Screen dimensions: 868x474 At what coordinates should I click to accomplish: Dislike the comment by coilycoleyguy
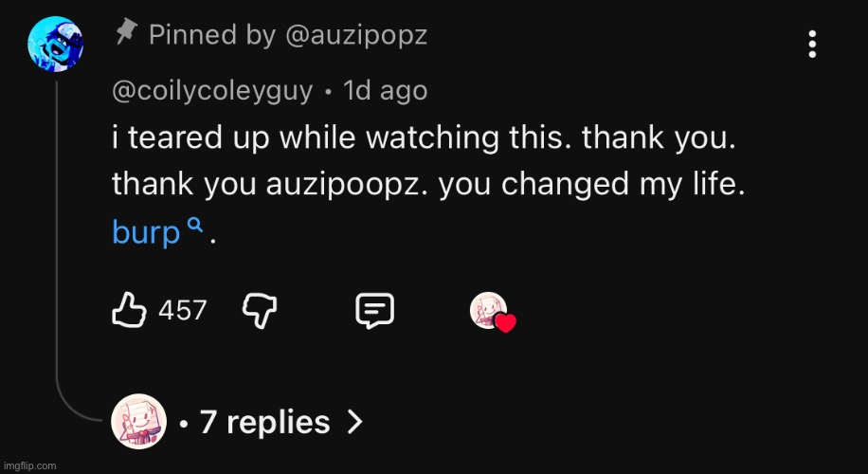tap(258, 309)
